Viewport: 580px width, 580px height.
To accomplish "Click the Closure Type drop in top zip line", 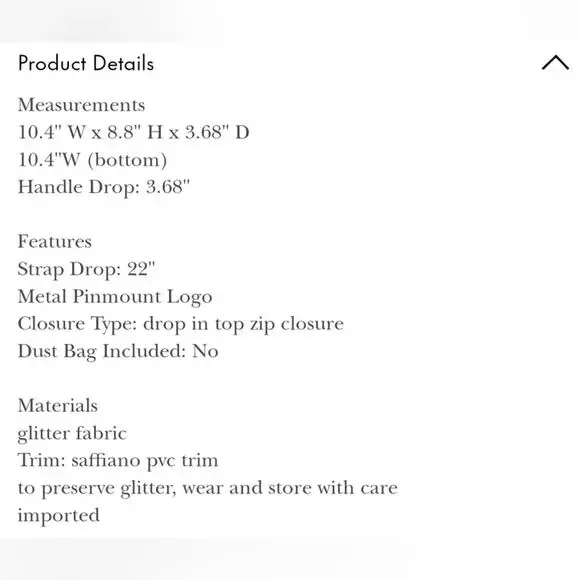I will pyautogui.click(x=181, y=324).
